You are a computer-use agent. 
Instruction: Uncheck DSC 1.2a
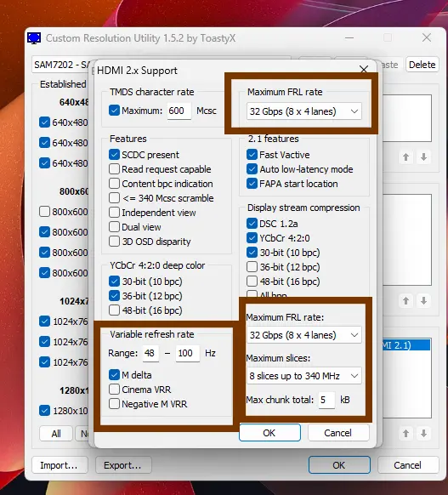(x=252, y=224)
